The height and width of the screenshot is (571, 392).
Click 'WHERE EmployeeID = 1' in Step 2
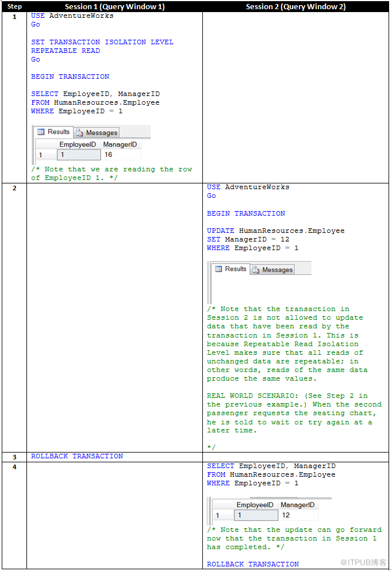(x=252, y=248)
